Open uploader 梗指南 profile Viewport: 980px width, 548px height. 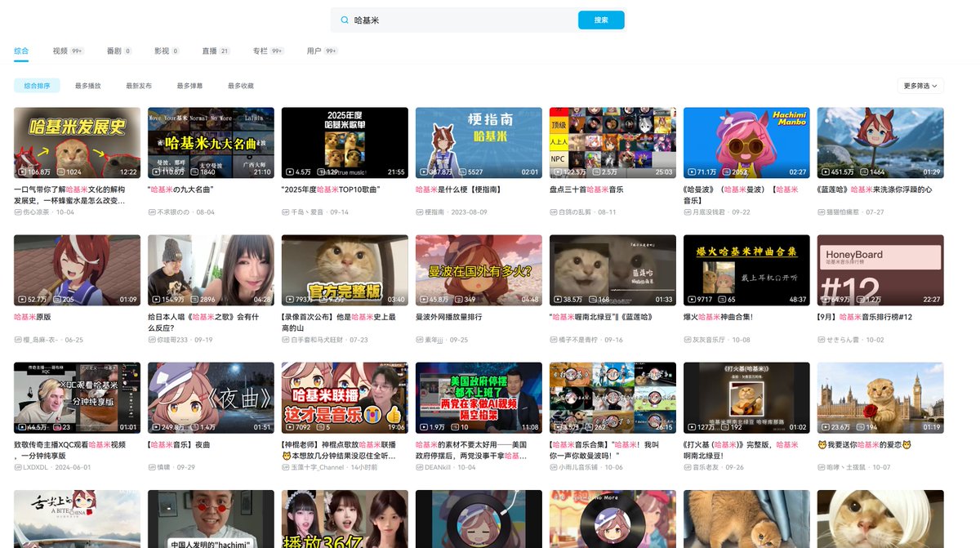[x=434, y=212]
